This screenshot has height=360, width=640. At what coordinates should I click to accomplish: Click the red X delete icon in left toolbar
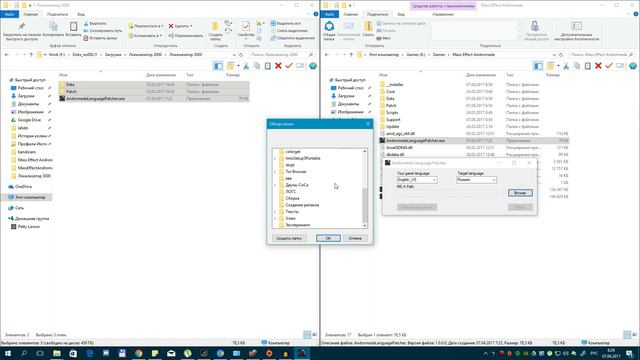point(278,66)
